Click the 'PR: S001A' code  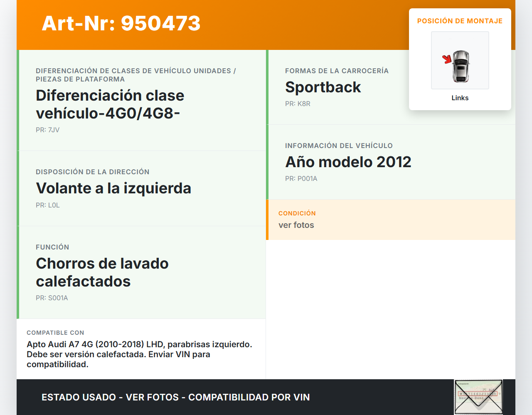(x=52, y=298)
